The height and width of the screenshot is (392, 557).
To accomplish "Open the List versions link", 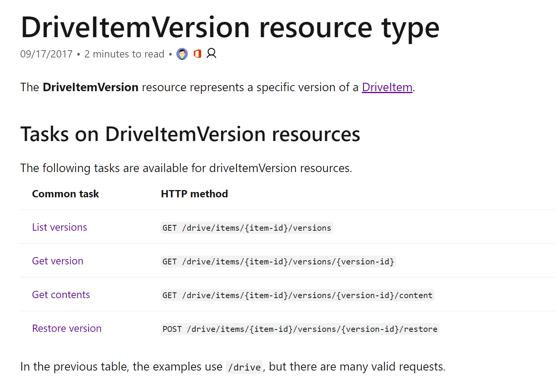I will tap(59, 227).
